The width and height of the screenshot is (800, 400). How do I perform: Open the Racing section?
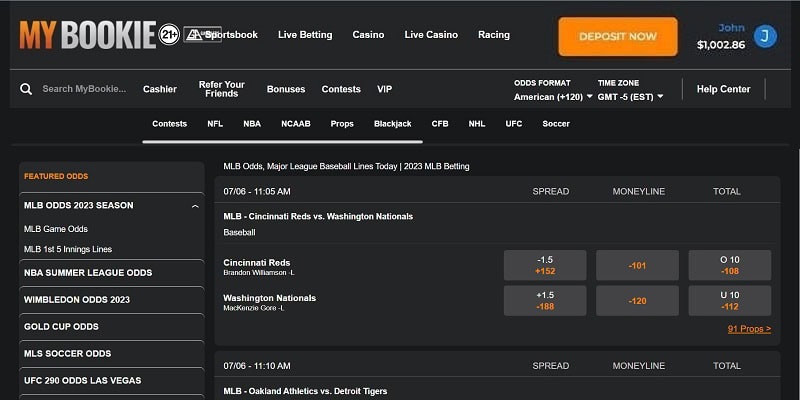pyautogui.click(x=494, y=35)
